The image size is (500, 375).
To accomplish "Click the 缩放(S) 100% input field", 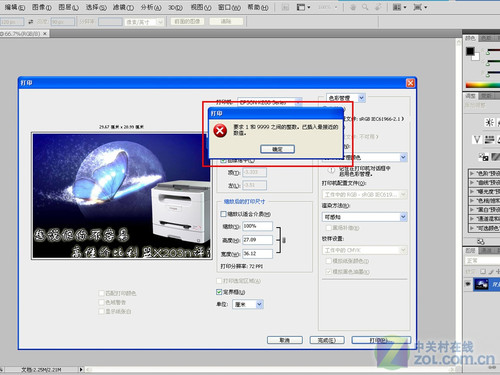I will click(257, 226).
